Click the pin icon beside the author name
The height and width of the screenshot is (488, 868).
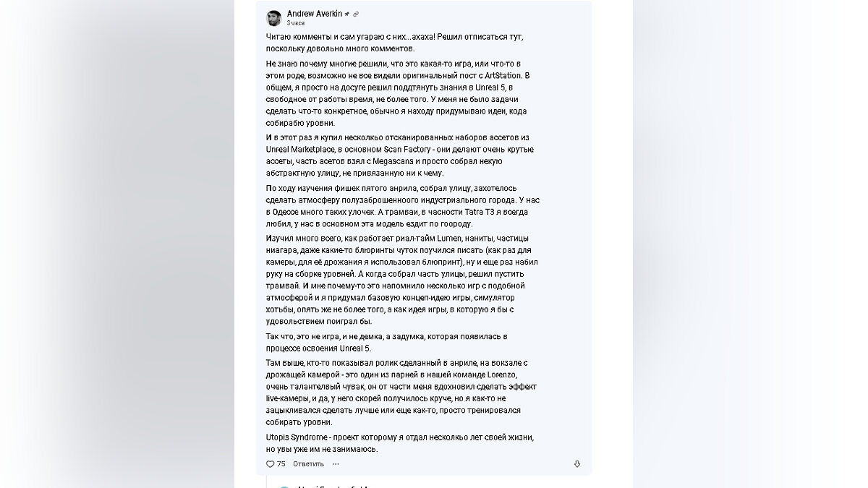pos(347,14)
